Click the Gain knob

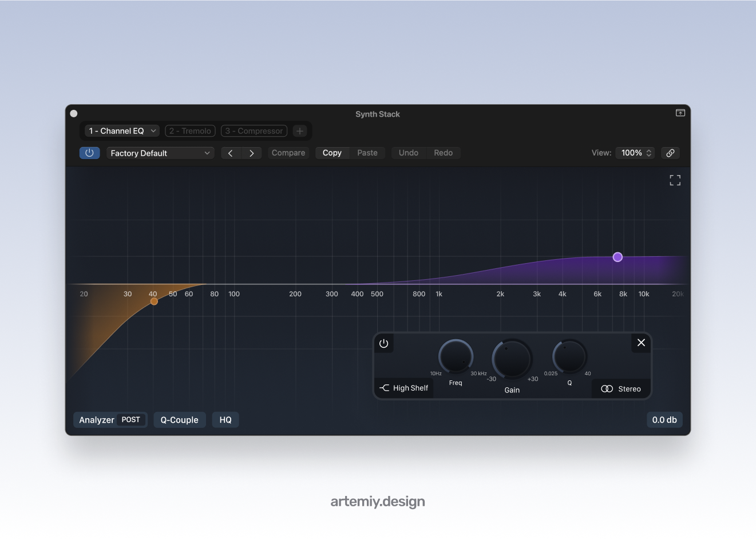(512, 359)
